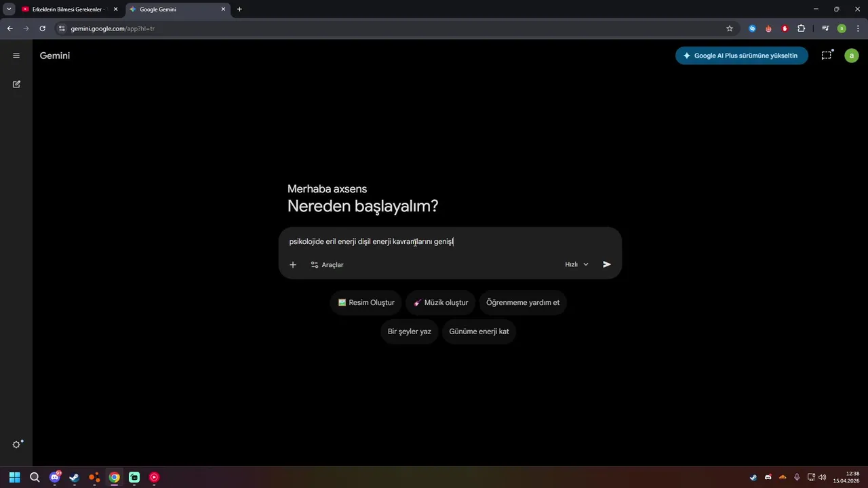
Task: Open the red play app in taskbar
Action: point(154,477)
